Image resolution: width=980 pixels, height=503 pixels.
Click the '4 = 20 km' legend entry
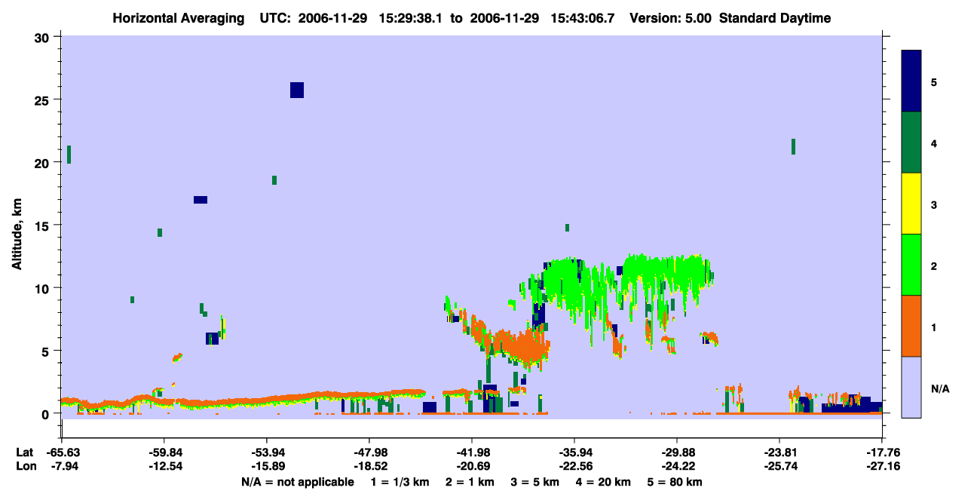point(605,482)
